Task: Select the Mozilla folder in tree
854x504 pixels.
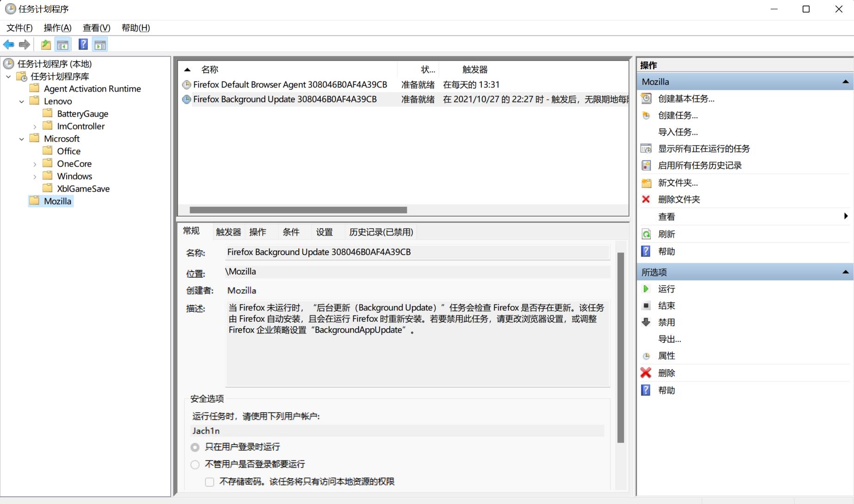Action: tap(57, 201)
